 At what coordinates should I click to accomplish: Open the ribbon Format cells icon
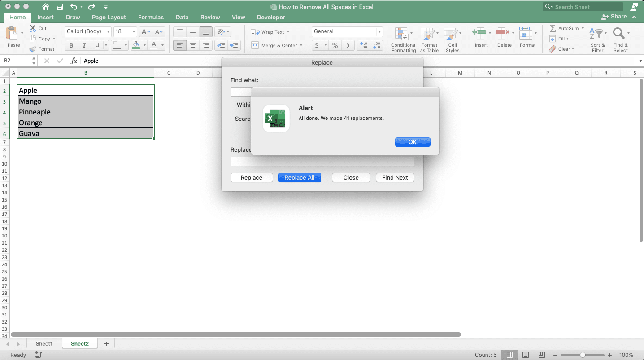525,33
